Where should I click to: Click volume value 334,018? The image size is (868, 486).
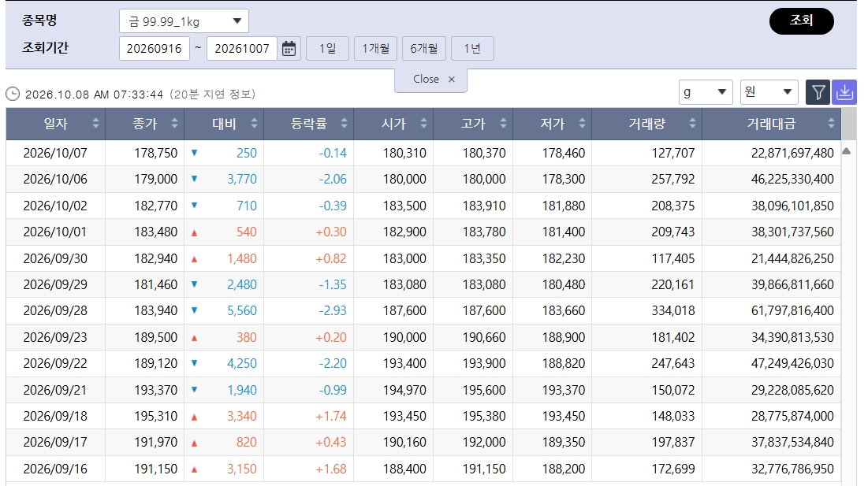pos(673,310)
